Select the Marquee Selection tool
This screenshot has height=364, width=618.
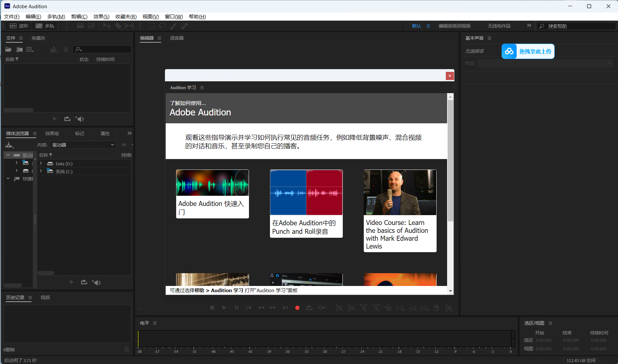(x=152, y=26)
